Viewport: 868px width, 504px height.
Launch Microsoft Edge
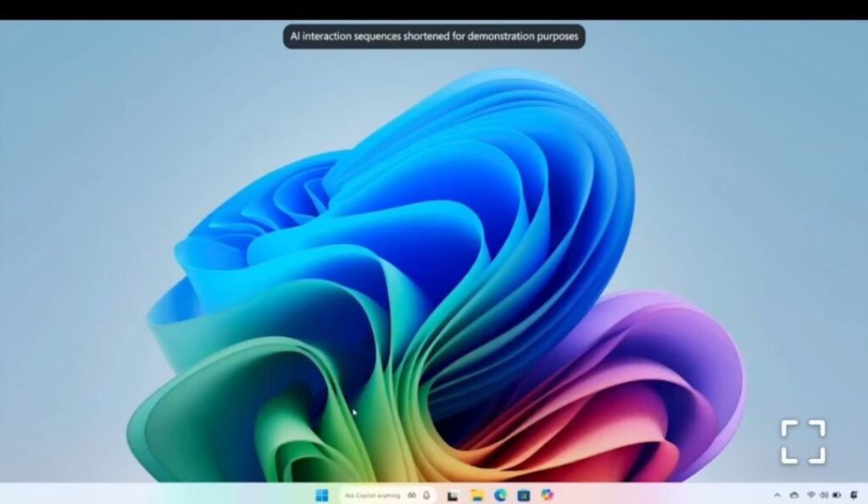pos(500,494)
